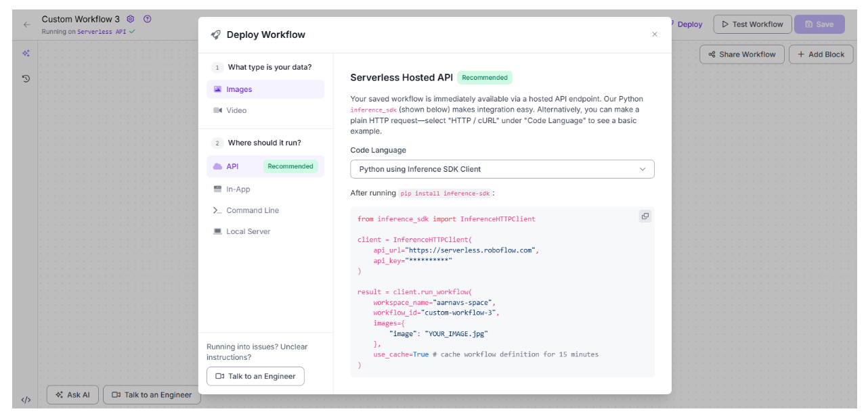Click the help question mark icon beside the title
Image resolution: width=868 pixels, height=418 pixels.
pos(148,19)
